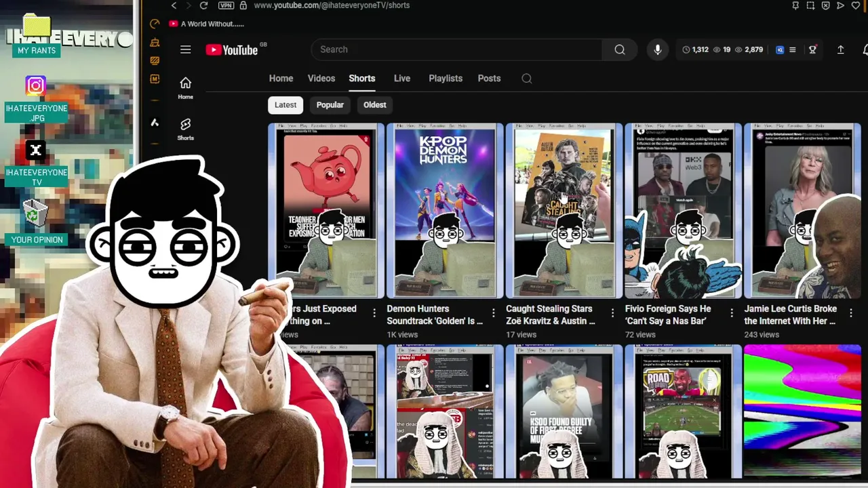Open the channel Playlists tab
868x488 pixels.
(x=446, y=78)
